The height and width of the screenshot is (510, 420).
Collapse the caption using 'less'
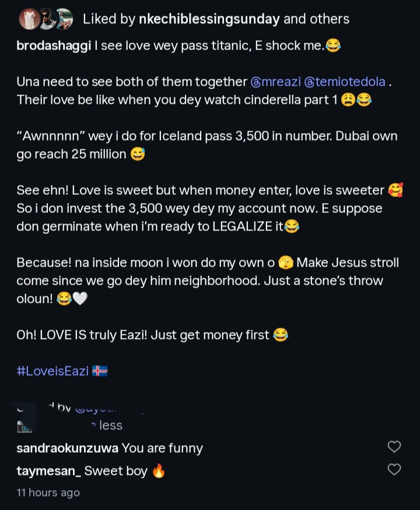(x=110, y=425)
